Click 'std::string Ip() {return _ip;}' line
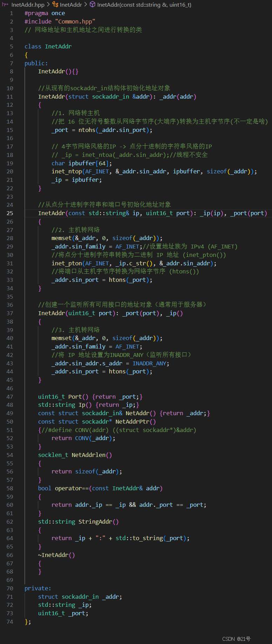272x644 pixels. tap(89, 405)
